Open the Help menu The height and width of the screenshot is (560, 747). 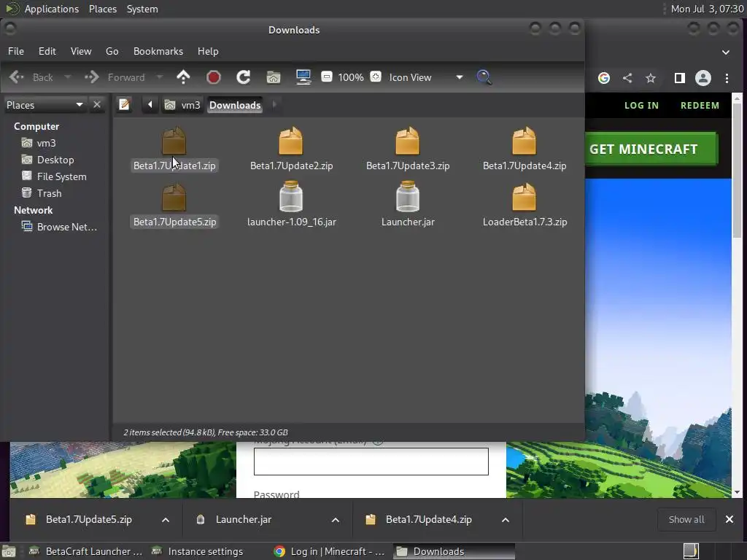click(208, 51)
